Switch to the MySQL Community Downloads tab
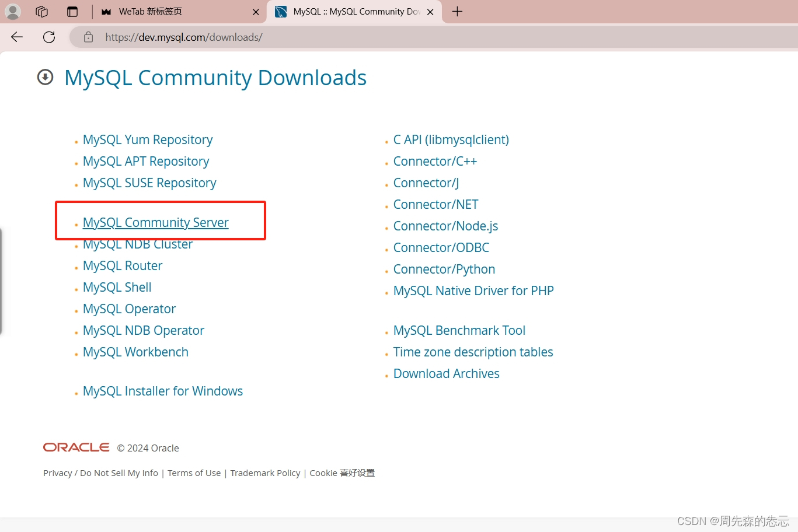The image size is (798, 532). click(355, 12)
